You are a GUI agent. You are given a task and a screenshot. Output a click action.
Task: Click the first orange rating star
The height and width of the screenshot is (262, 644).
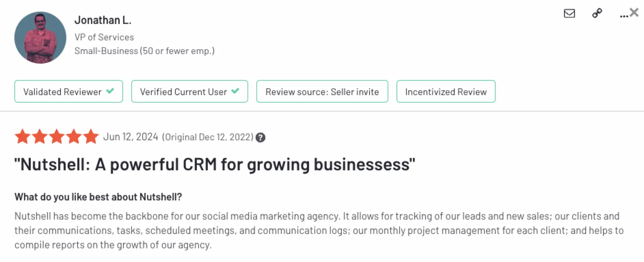(x=23, y=136)
